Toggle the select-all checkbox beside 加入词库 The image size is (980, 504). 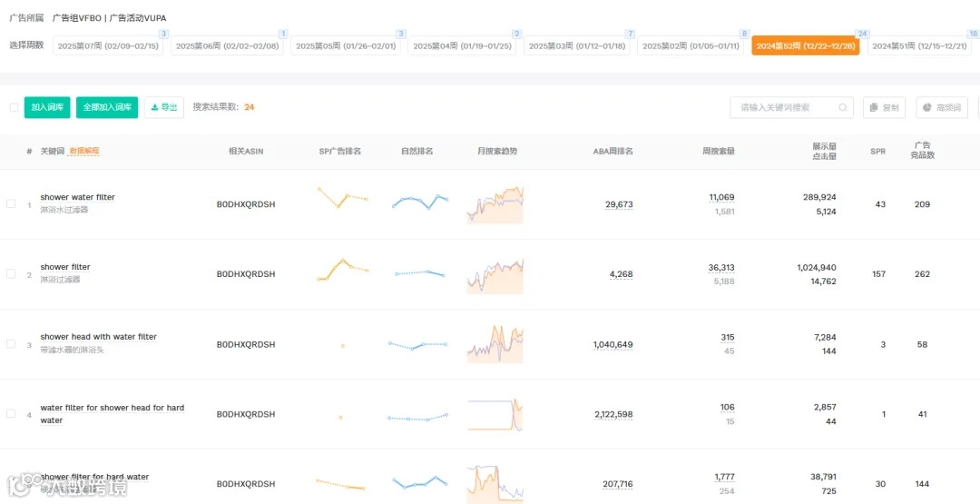[14, 107]
